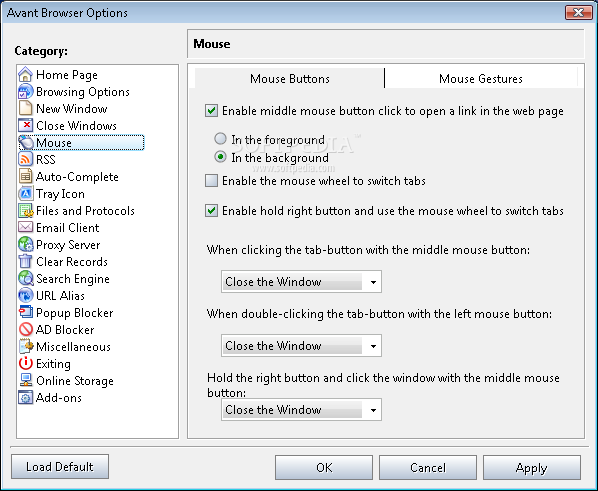598x491 pixels.
Task: Select the 'URL Alias' category label
Action: (x=60, y=296)
